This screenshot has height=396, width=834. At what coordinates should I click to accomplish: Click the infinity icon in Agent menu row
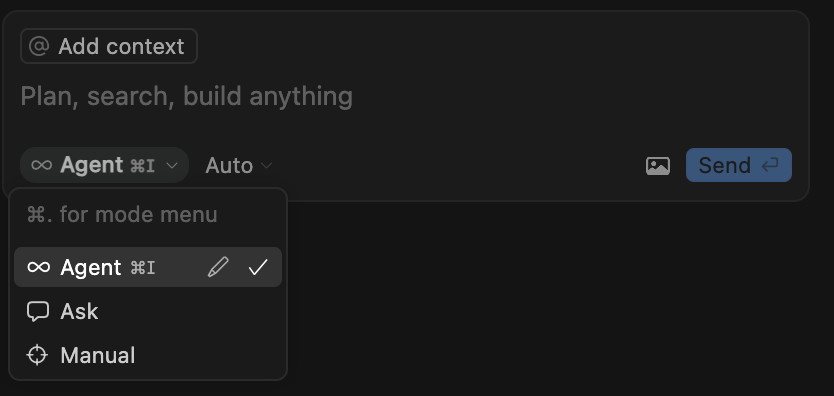(x=38, y=267)
